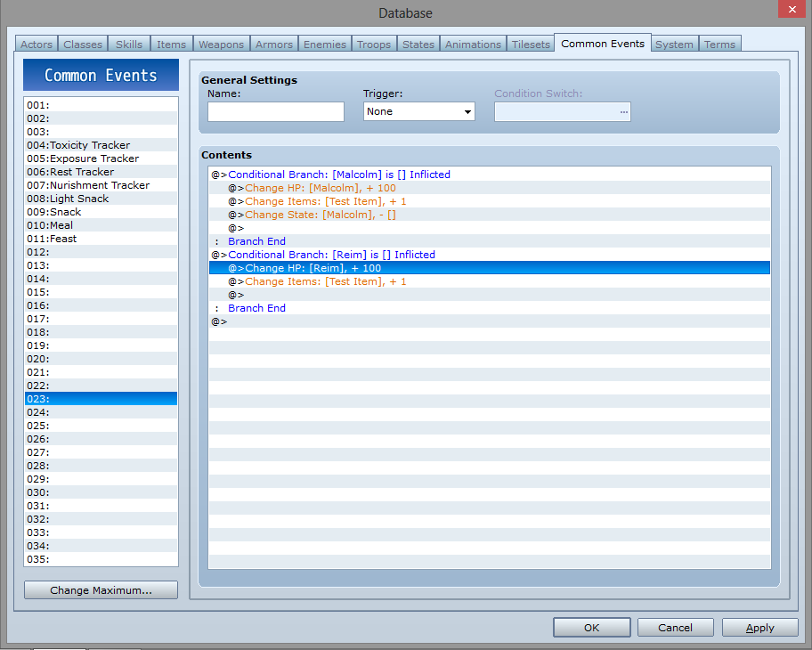812x650 pixels.
Task: Click the Change Maximum button
Action: click(101, 590)
